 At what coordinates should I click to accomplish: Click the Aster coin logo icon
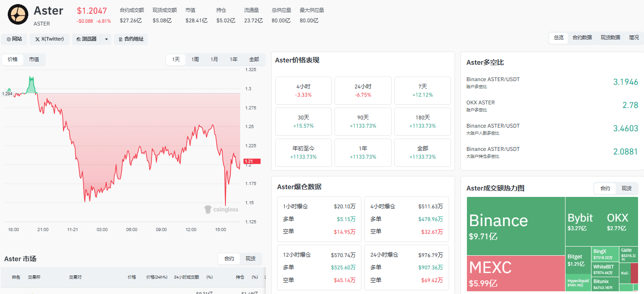[x=18, y=14]
